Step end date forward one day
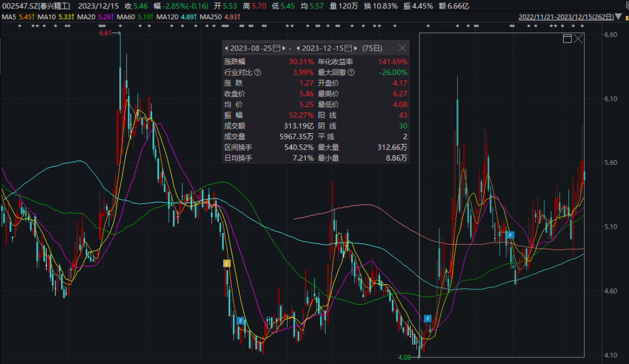The height and width of the screenshot is (364, 629). point(356,48)
